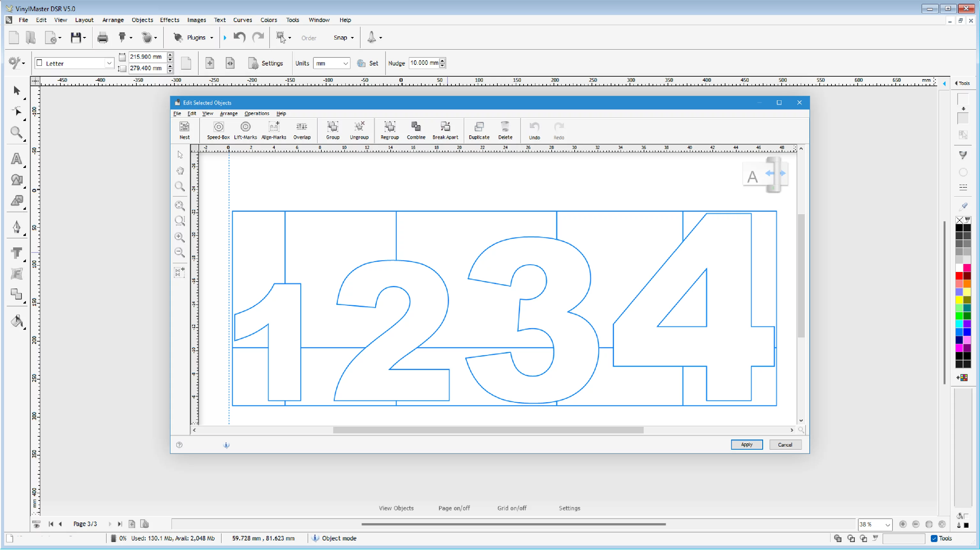
Task: Open the Curves menu
Action: [x=242, y=20]
